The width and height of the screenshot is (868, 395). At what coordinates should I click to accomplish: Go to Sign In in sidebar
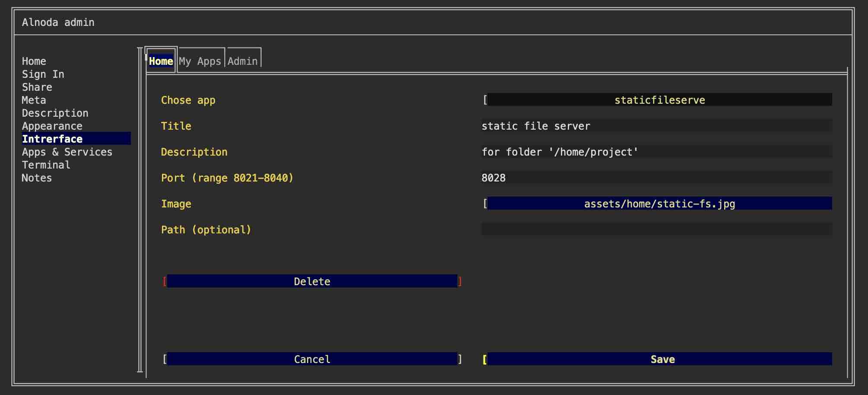[x=43, y=74]
